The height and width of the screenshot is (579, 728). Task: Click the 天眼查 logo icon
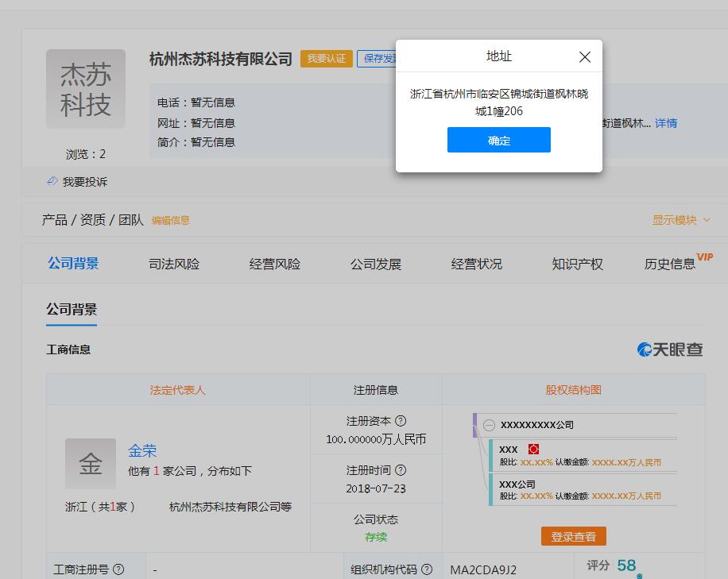point(644,348)
